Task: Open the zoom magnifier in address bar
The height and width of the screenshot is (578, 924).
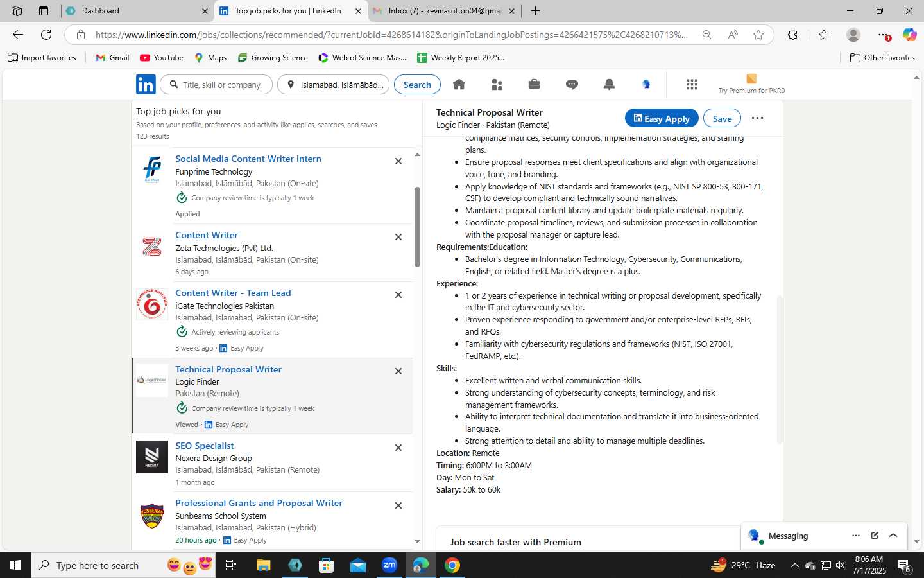Action: (x=706, y=35)
